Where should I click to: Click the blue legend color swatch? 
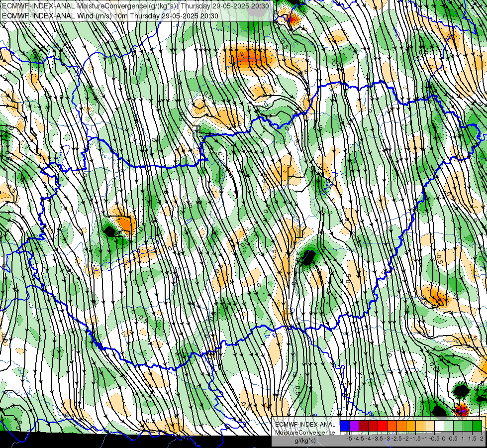(345, 426)
